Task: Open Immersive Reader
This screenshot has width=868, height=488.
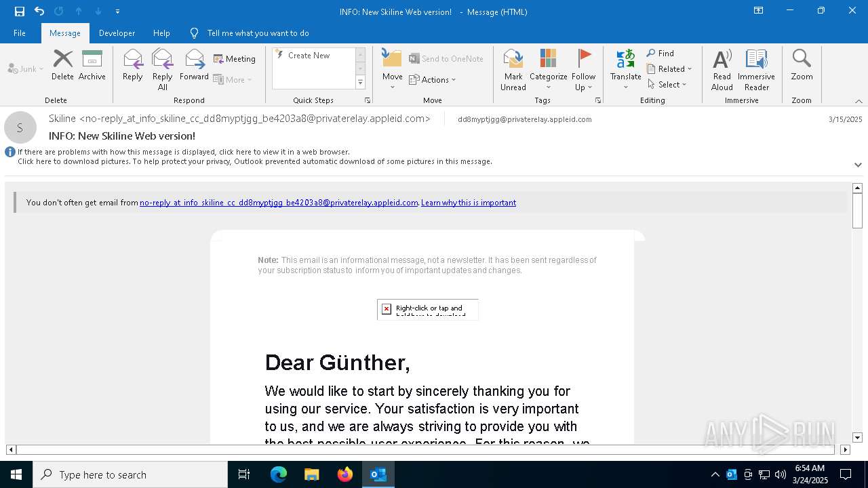Action: (x=756, y=70)
